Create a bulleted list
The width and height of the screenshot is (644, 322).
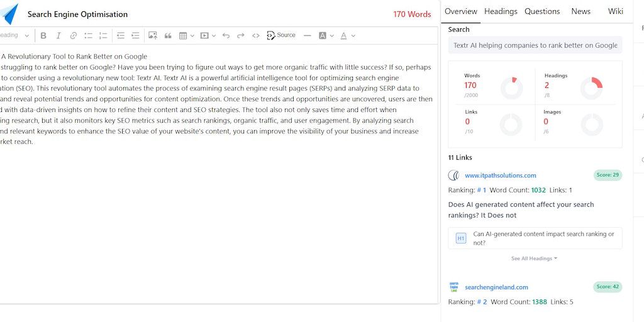[x=88, y=36]
